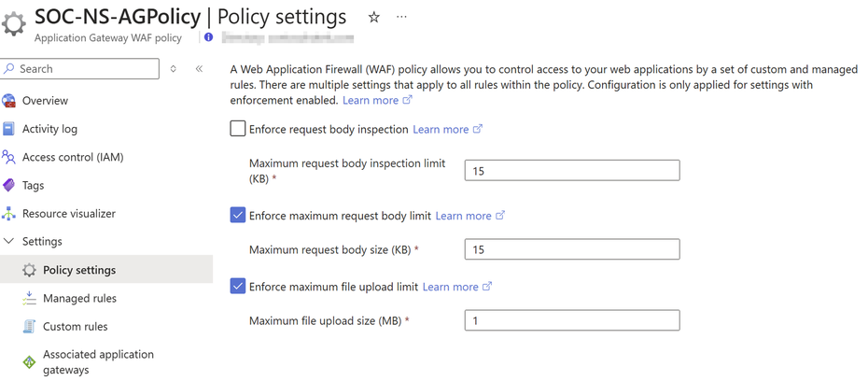The width and height of the screenshot is (868, 381).
Task: Click the Overview globe icon
Action: tap(9, 101)
